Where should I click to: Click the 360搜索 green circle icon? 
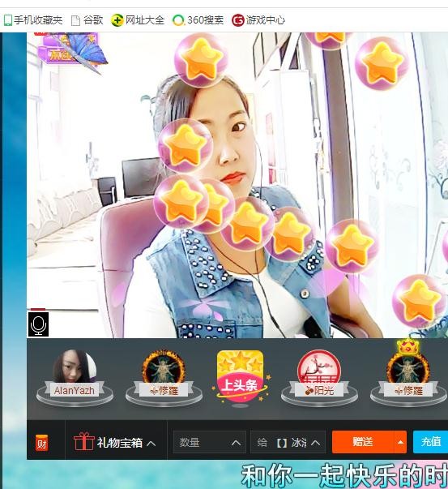[178, 20]
